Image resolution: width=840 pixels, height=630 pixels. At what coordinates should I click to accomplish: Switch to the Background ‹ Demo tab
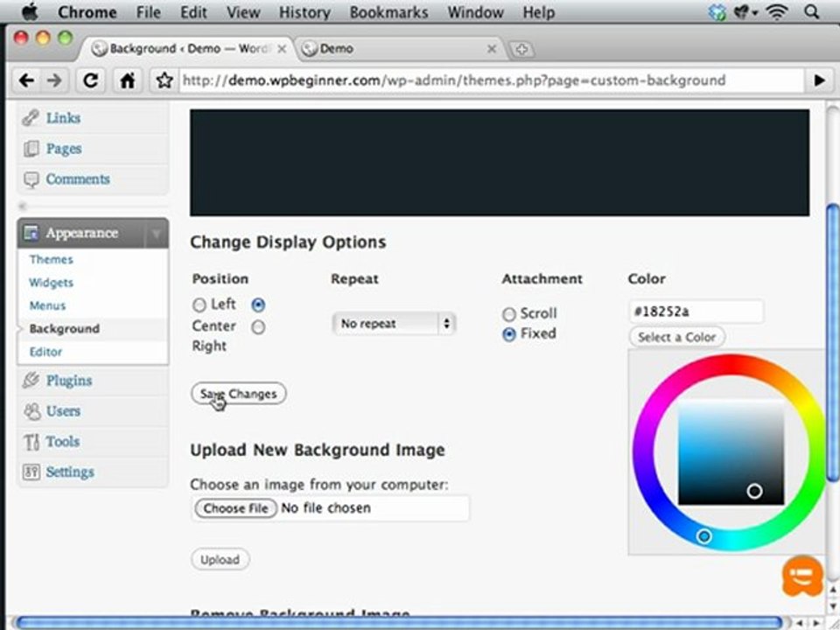(187, 49)
